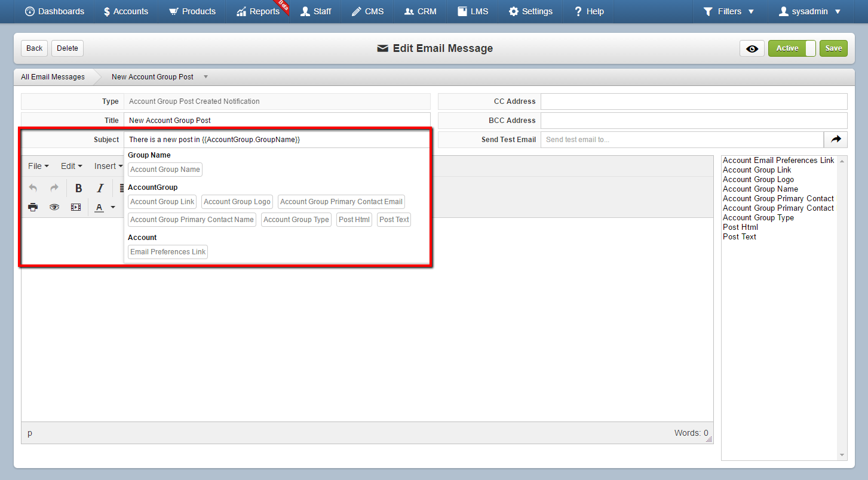Open the sysadmin user dropdown
Image resolution: width=868 pixels, height=480 pixels.
coord(810,11)
